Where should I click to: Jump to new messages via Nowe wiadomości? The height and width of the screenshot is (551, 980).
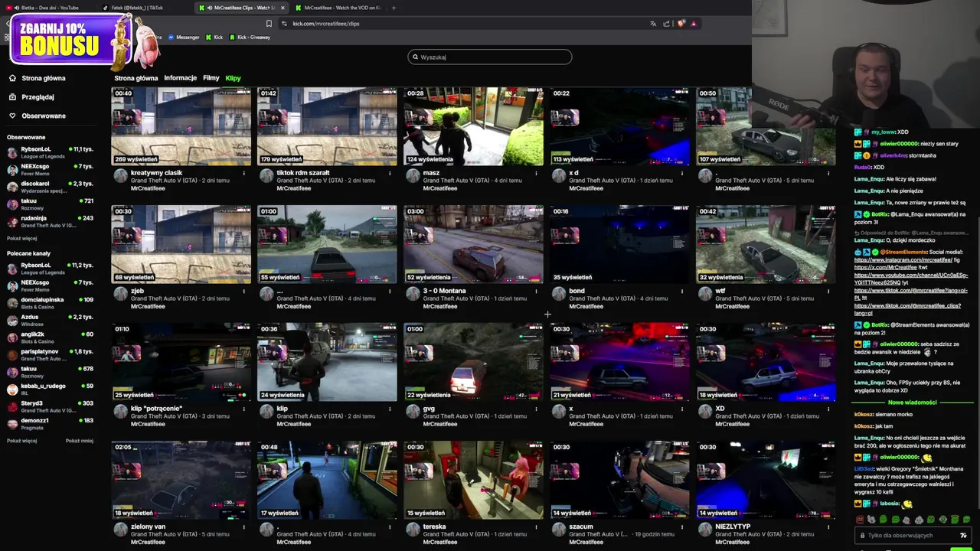click(912, 403)
